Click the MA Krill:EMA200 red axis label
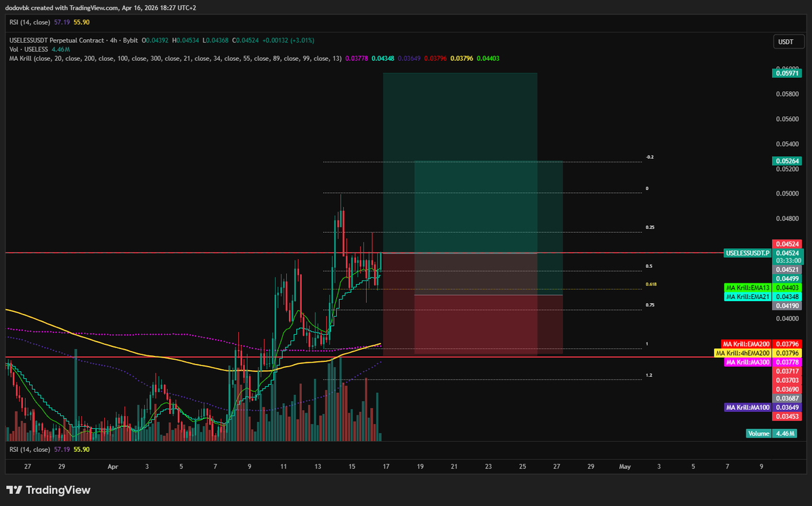Screen dimensions: 812x506 (746, 344)
